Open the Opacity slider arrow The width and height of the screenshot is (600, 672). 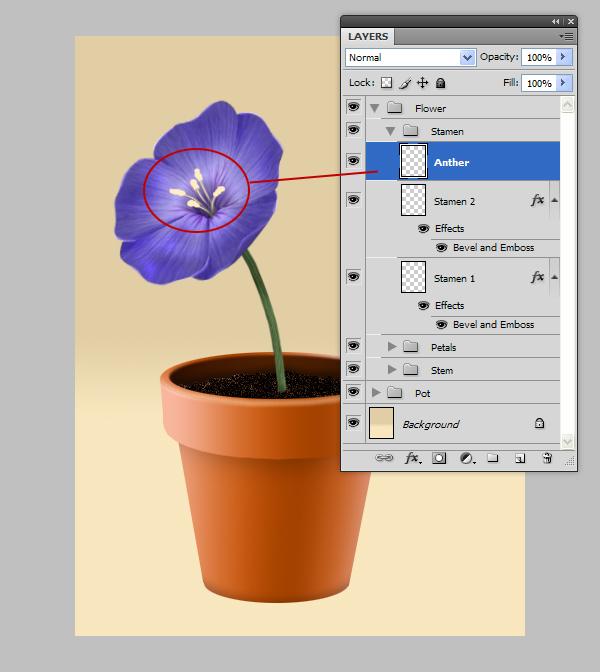(564, 58)
